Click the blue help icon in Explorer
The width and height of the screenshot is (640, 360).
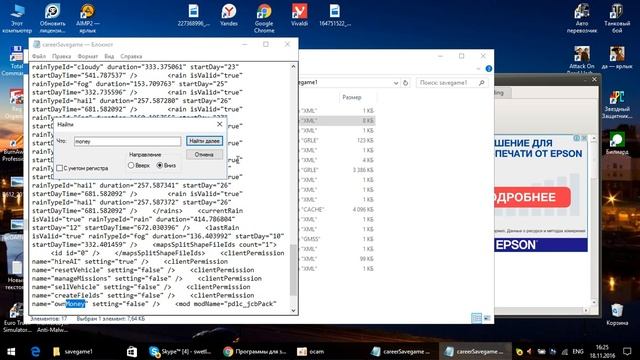(489, 69)
